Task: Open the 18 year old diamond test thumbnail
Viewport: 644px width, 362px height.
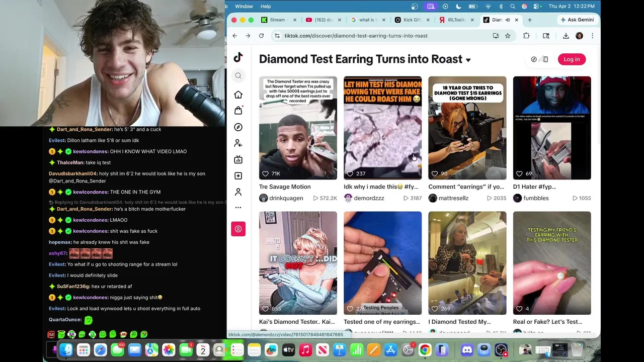Action: (467, 128)
